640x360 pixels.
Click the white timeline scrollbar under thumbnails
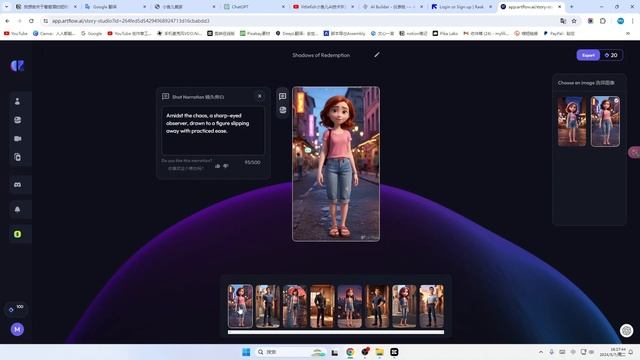pyautogui.click(x=336, y=332)
